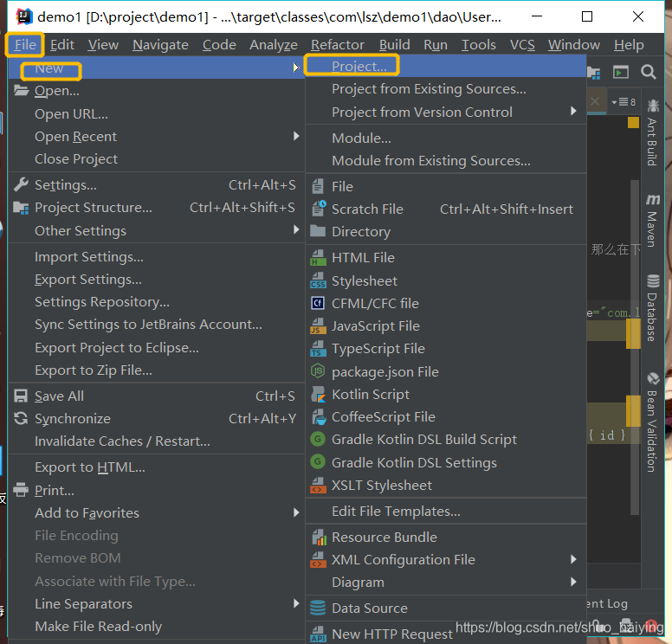Select Close Project

157,159
